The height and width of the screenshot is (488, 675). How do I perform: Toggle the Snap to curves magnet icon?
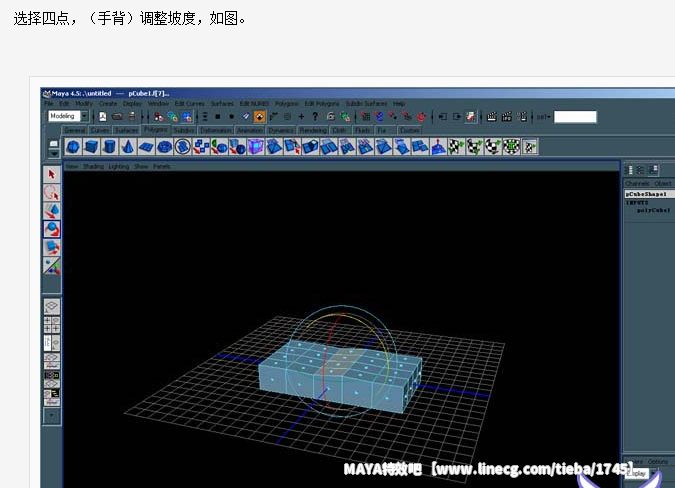(379, 117)
